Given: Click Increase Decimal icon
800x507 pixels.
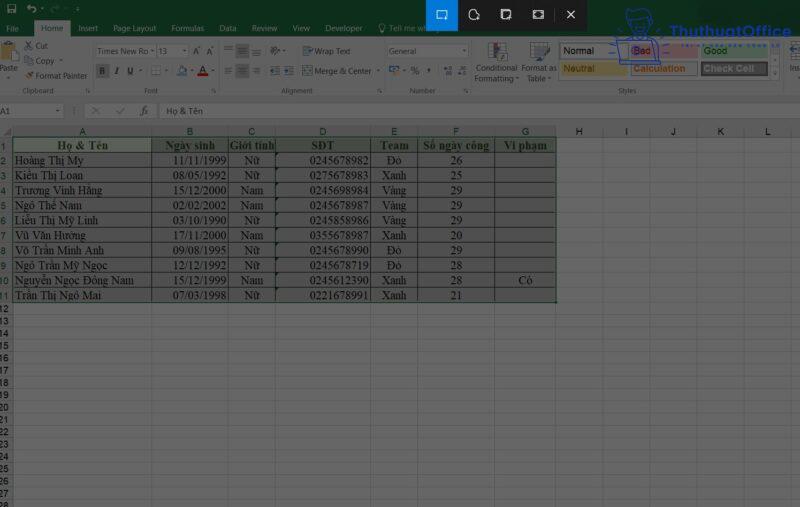Looking at the screenshot, I should point(448,71).
